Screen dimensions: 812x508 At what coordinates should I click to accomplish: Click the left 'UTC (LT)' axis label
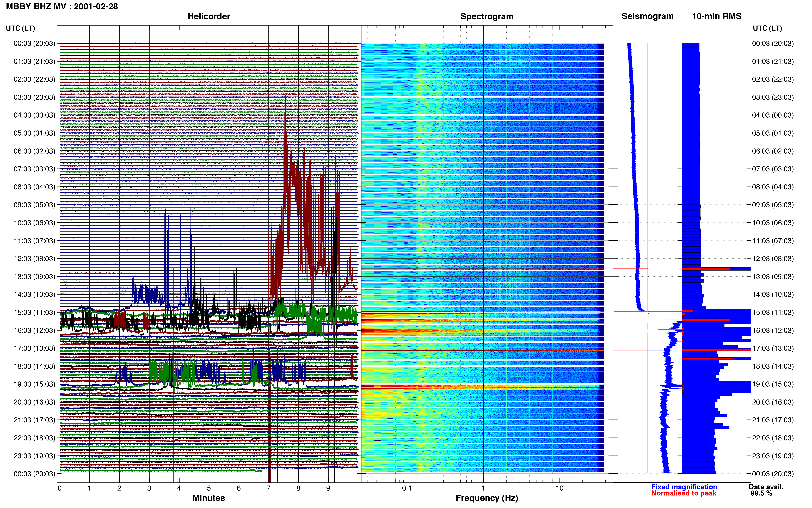(x=21, y=28)
